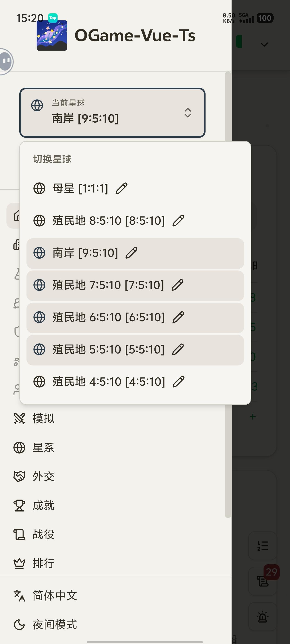This screenshot has width=290, height=644.
Task: Click the pencil icon beside 南岸 [9:5:10]
Action: tap(131, 253)
